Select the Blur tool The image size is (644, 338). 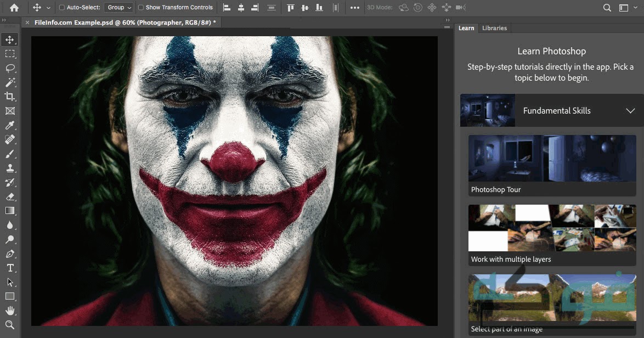tap(10, 225)
